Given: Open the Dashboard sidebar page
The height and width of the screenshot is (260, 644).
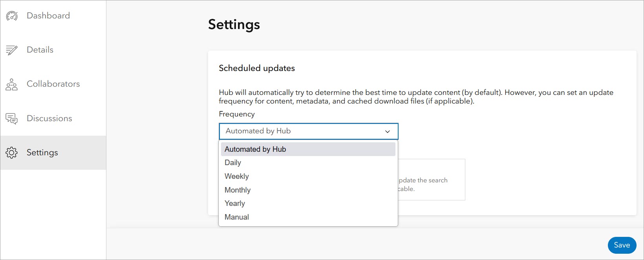Looking at the screenshot, I should (48, 16).
